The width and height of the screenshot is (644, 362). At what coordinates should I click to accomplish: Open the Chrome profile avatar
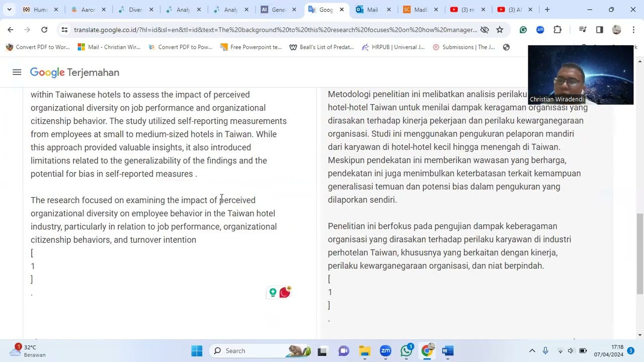616,30
